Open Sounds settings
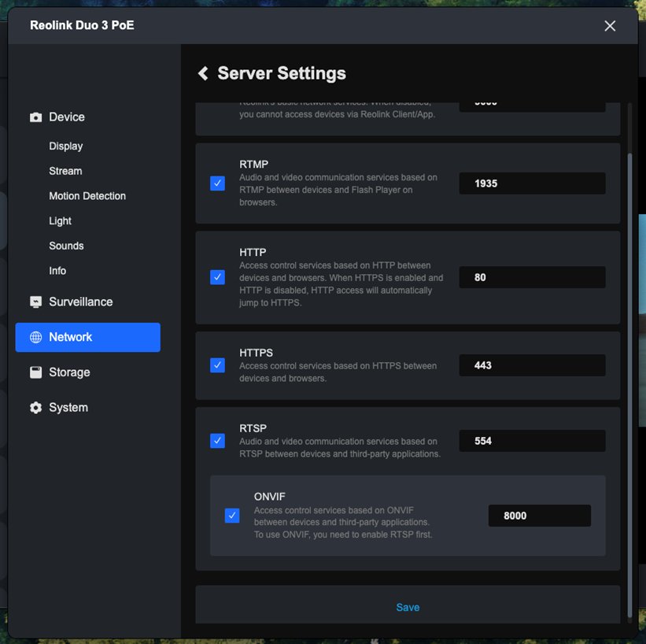646x644 pixels. (x=66, y=246)
